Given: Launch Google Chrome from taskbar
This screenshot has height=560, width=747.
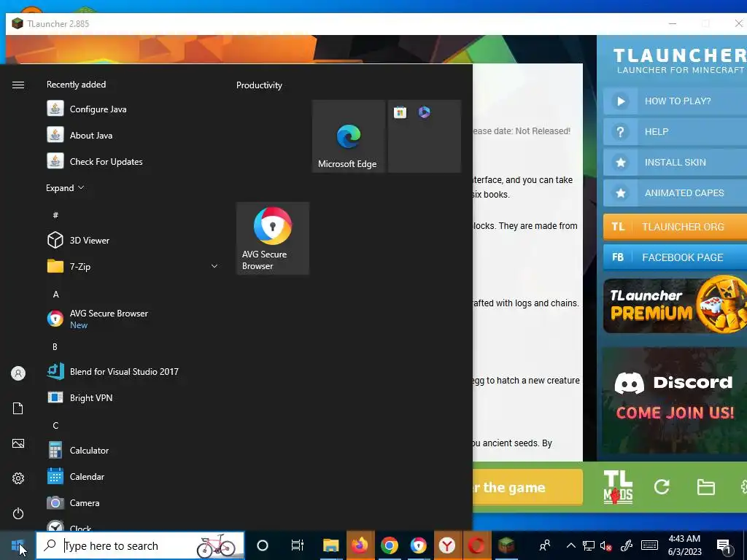Looking at the screenshot, I should [390, 545].
